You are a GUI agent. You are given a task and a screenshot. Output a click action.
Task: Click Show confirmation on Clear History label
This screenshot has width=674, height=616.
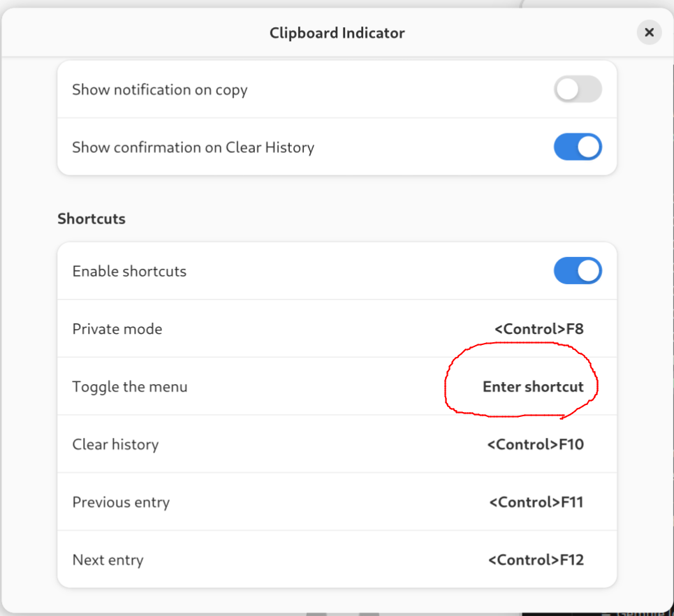(x=193, y=147)
